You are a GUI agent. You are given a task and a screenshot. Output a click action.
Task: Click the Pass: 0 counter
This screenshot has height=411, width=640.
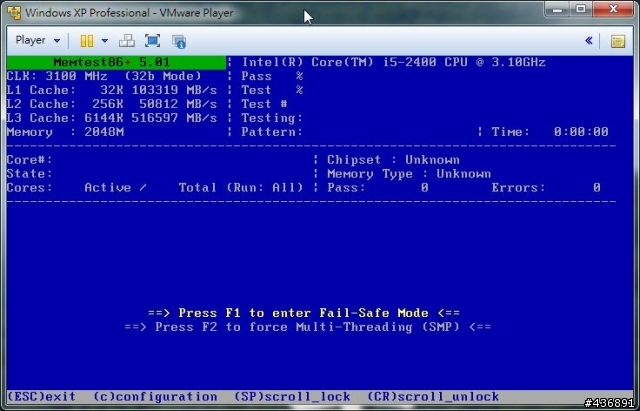pyautogui.click(x=378, y=188)
